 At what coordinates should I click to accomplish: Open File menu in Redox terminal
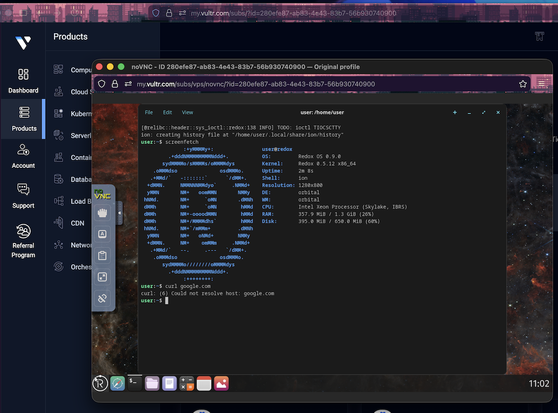coord(149,112)
